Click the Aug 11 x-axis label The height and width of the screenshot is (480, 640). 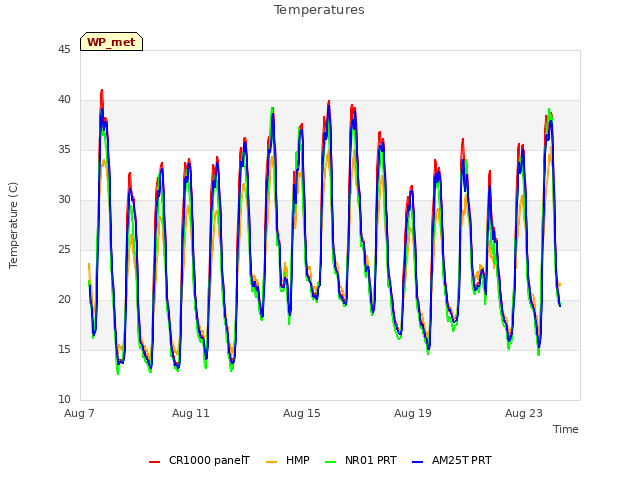pos(191,413)
